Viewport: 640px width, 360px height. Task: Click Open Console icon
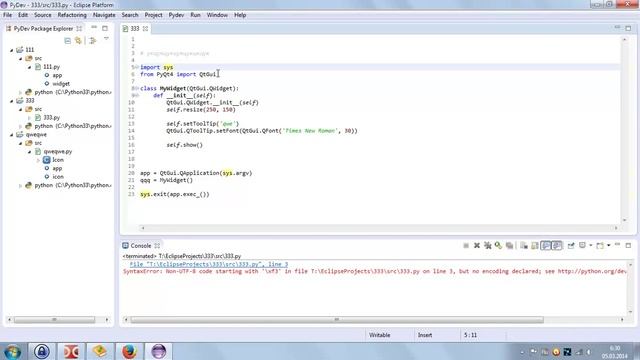600,246
